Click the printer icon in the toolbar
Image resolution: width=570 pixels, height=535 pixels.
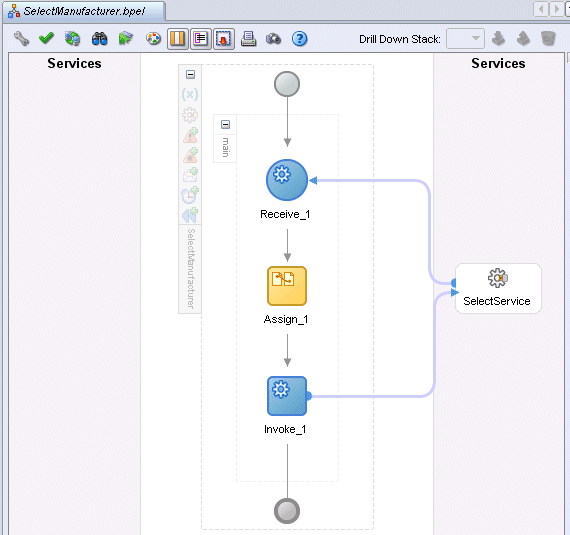tap(248, 39)
